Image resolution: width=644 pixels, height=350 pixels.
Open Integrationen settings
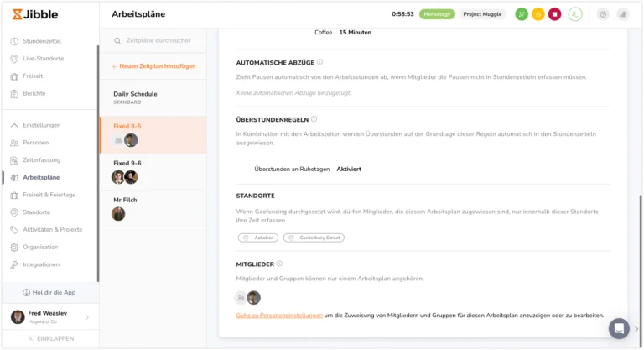[x=41, y=264]
